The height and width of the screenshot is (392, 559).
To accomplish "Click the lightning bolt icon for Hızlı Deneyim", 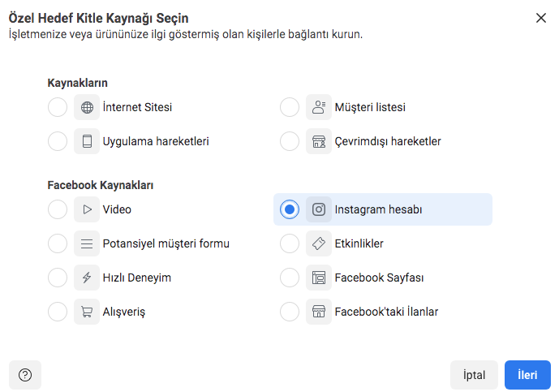I will pyautogui.click(x=87, y=278).
